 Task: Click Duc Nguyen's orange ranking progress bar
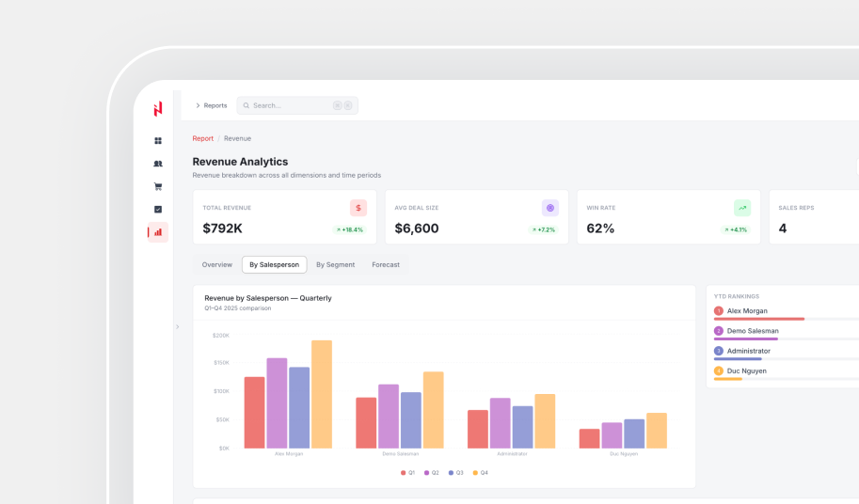pos(728,379)
